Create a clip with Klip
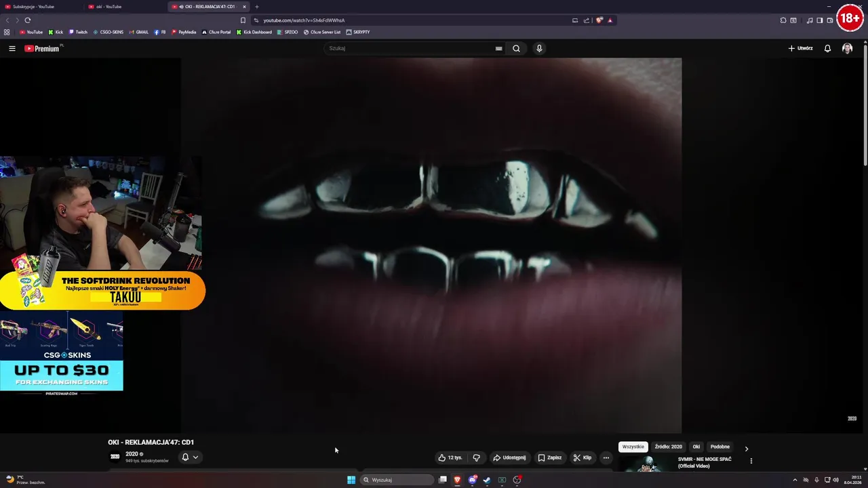The width and height of the screenshot is (868, 488). click(583, 457)
